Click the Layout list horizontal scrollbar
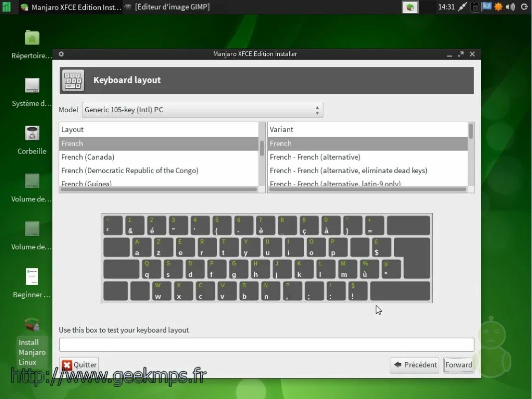The width and height of the screenshot is (532, 399). 159,190
